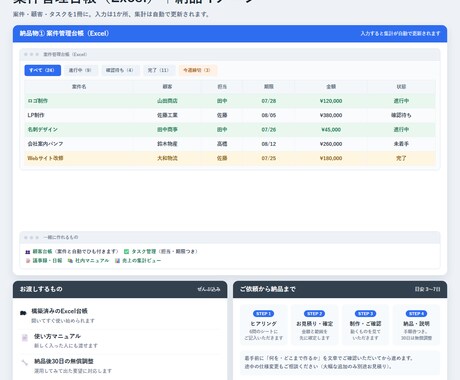Image resolution: width=460 pixels, height=380 pixels.
Task: Click the 制作・ご確認 step card title
Action: pyautogui.click(x=365, y=324)
